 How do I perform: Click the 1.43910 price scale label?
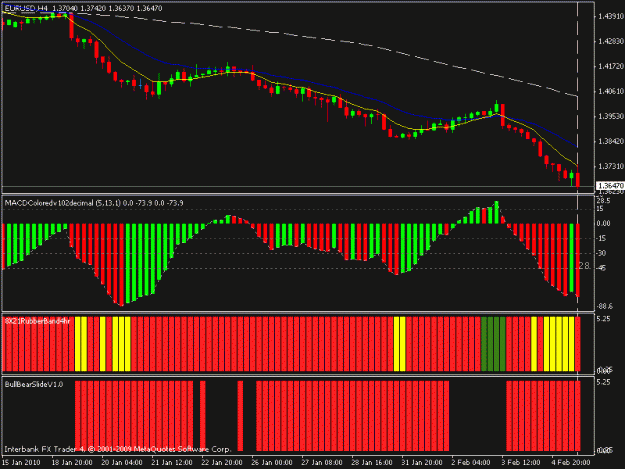point(611,16)
